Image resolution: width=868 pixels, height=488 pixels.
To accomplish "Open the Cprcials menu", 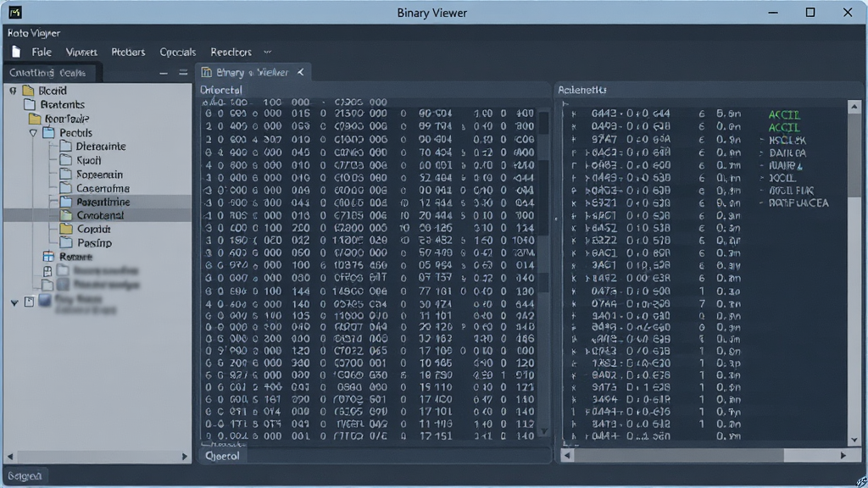I will click(x=178, y=52).
